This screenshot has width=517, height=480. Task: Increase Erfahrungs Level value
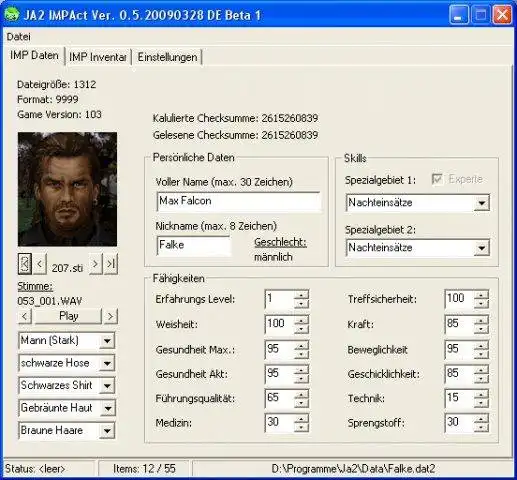click(x=301, y=295)
